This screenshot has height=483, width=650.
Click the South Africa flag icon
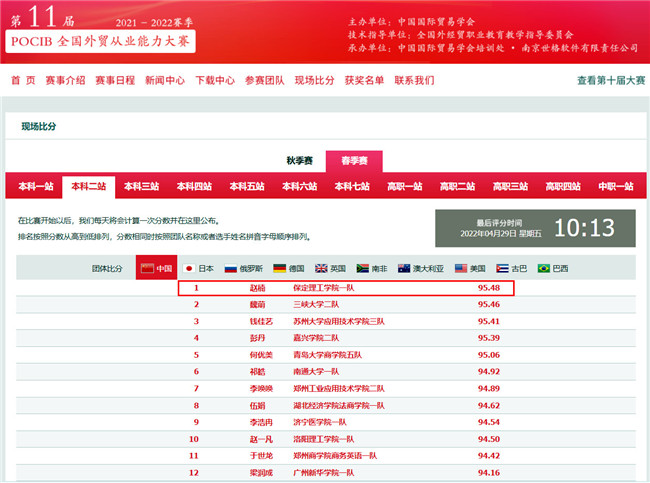pyautogui.click(x=363, y=268)
